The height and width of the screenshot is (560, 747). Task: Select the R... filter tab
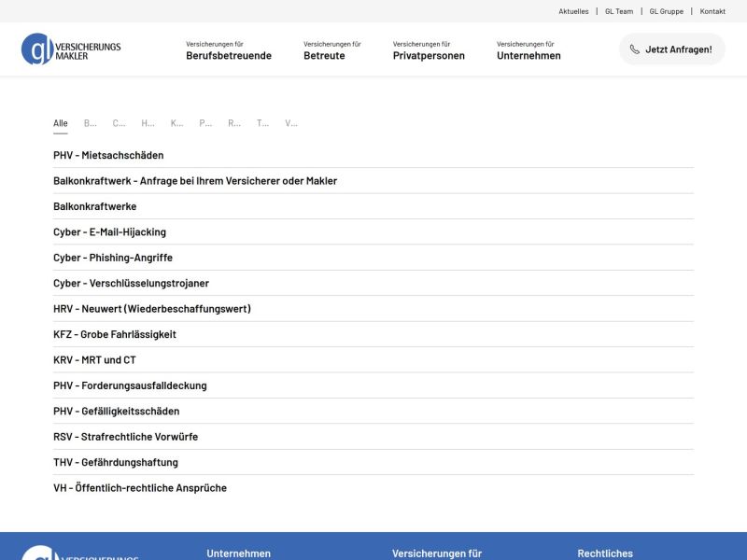[234, 123]
